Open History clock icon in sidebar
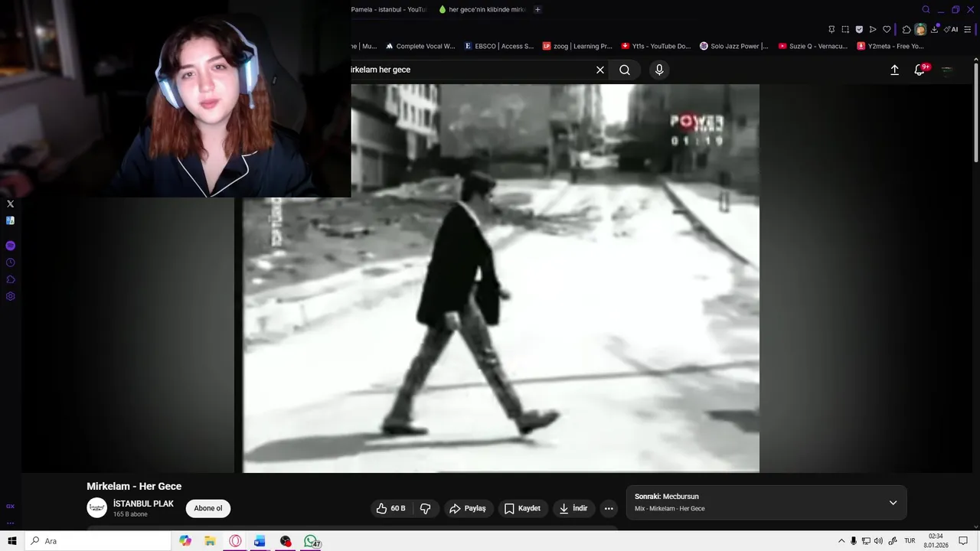This screenshot has width=980, height=551. click(10, 262)
